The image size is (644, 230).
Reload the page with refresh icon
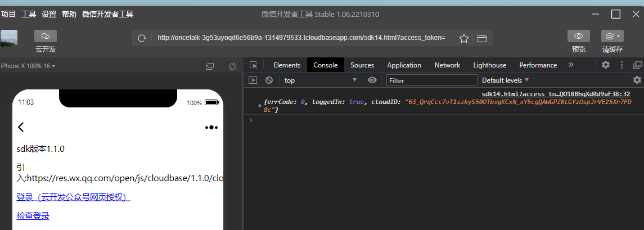coord(142,38)
